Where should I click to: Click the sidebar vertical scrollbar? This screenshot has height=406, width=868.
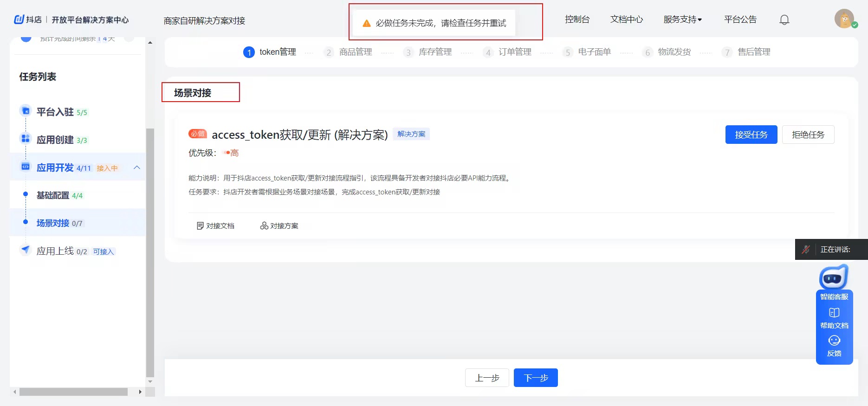tap(150, 253)
